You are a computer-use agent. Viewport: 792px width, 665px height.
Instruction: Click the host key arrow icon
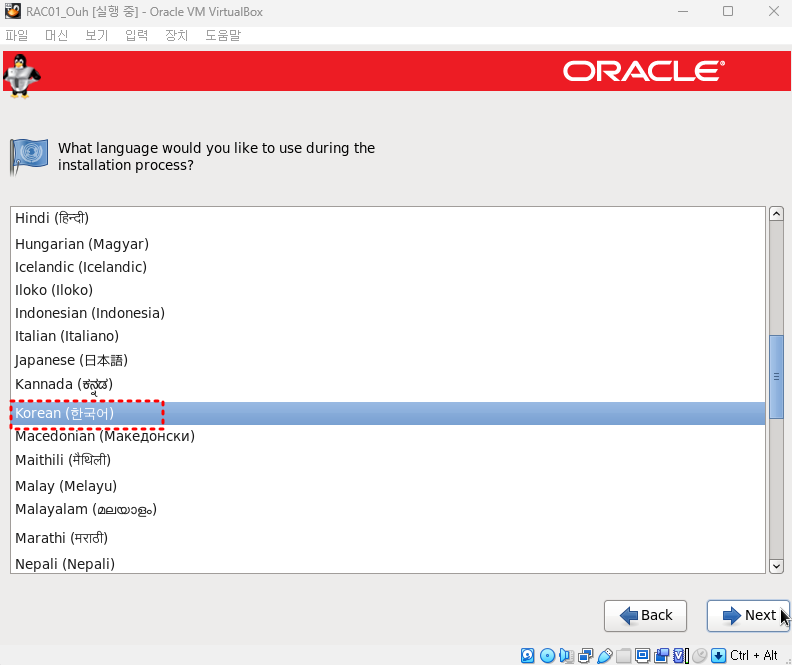click(x=718, y=655)
